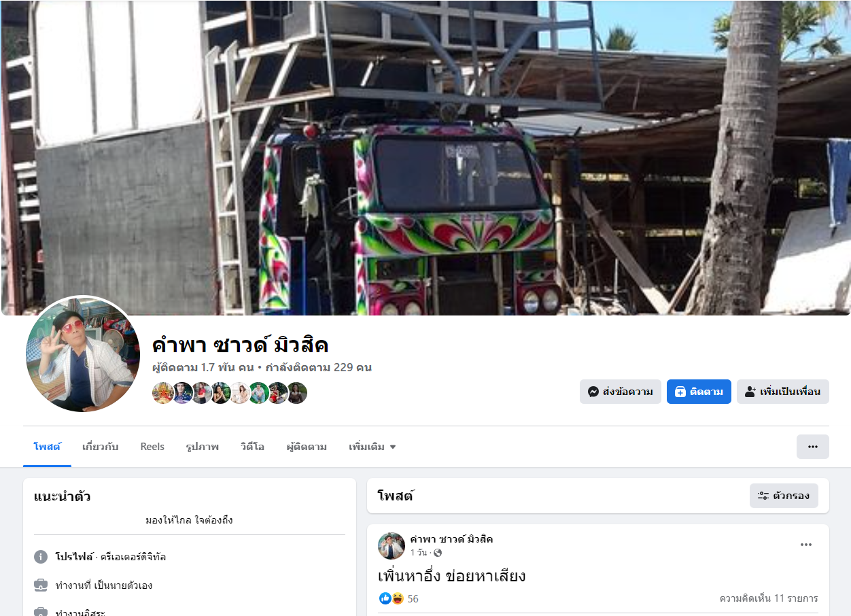The width and height of the screenshot is (851, 616).
Task: Click the Messenger icon on ส่งข้อความ button
Action: point(593,392)
